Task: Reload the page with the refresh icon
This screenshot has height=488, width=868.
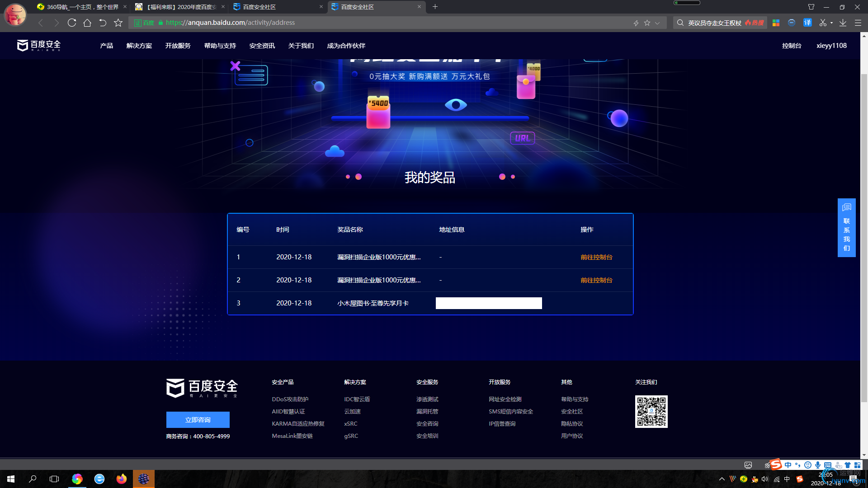Action: click(72, 23)
